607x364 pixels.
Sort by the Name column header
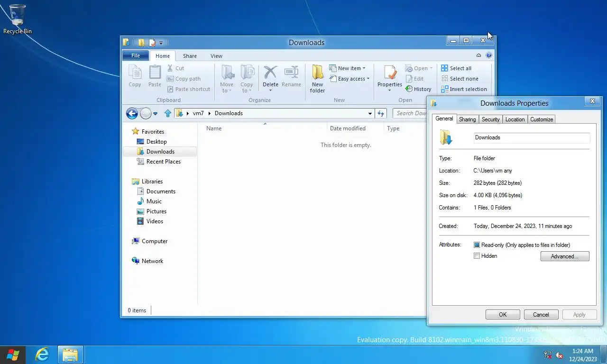pos(214,128)
